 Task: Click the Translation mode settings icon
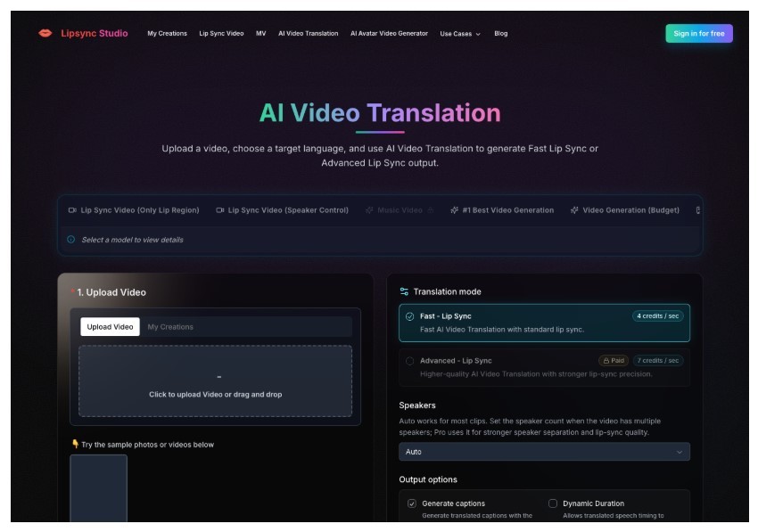click(404, 291)
